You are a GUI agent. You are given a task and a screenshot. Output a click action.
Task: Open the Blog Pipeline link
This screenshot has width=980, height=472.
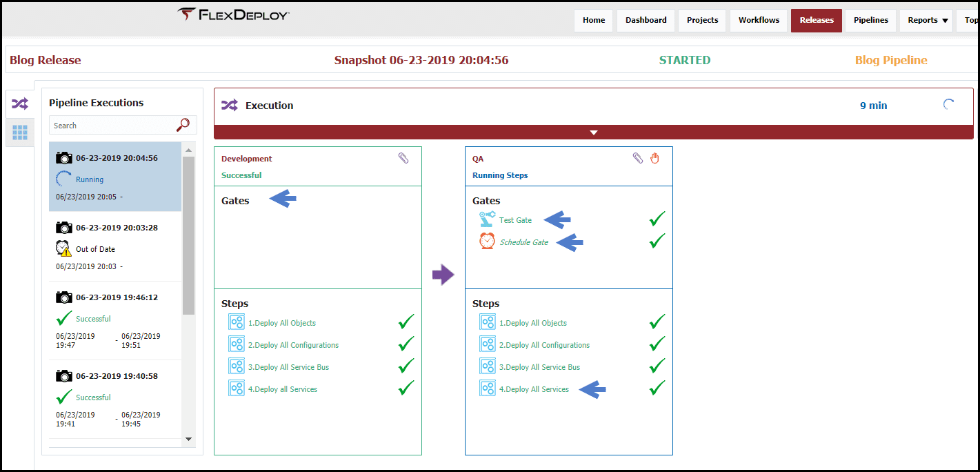[891, 60]
